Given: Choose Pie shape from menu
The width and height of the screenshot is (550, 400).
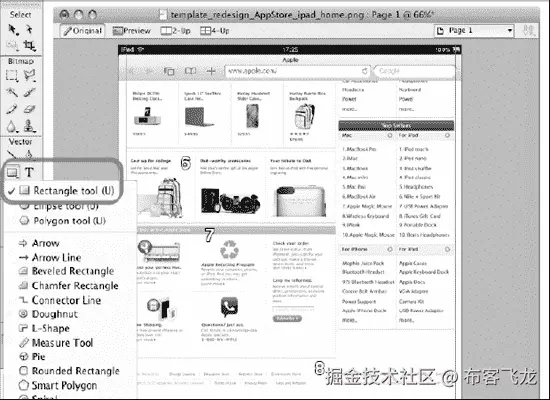Looking at the screenshot, I should pyautogui.click(x=32, y=356).
